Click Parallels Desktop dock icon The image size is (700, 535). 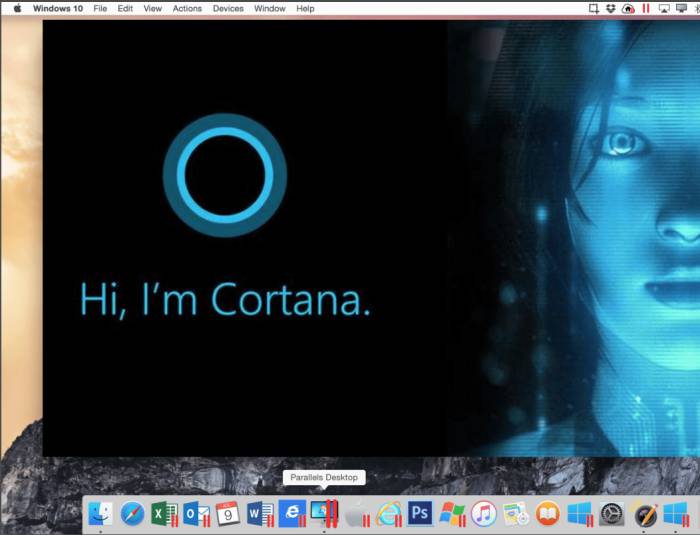point(324,513)
